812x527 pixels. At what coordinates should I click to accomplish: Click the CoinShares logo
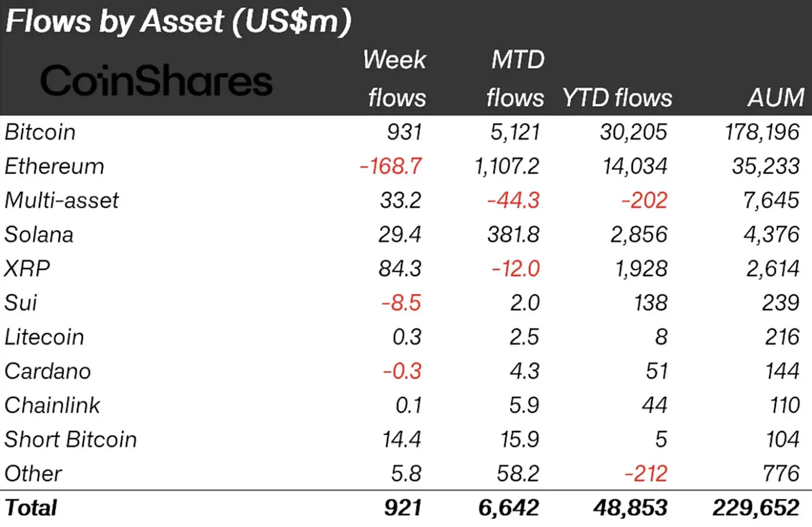click(x=156, y=81)
